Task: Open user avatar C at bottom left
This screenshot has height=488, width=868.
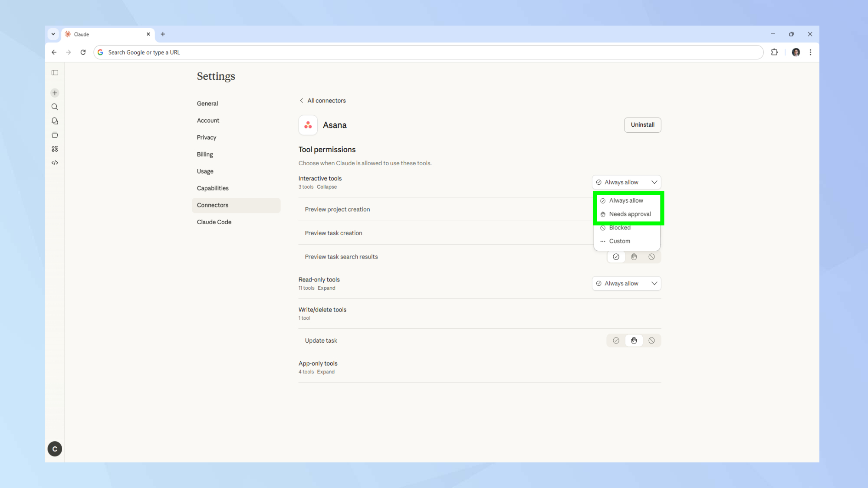Action: [x=55, y=449]
